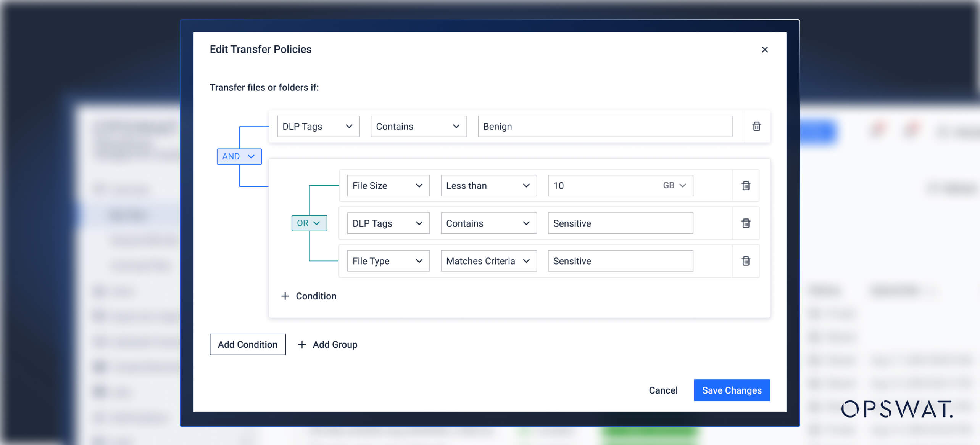
Task: Open the AND operator dropdown
Action: (239, 156)
